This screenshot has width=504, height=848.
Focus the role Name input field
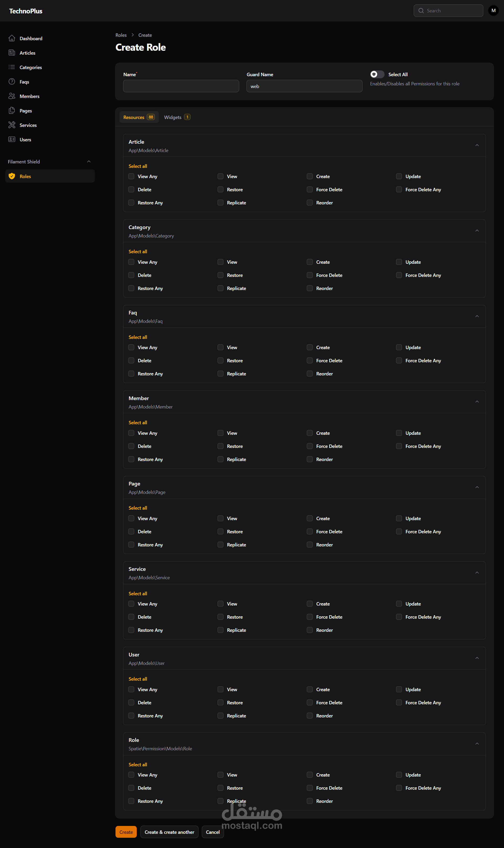(181, 86)
